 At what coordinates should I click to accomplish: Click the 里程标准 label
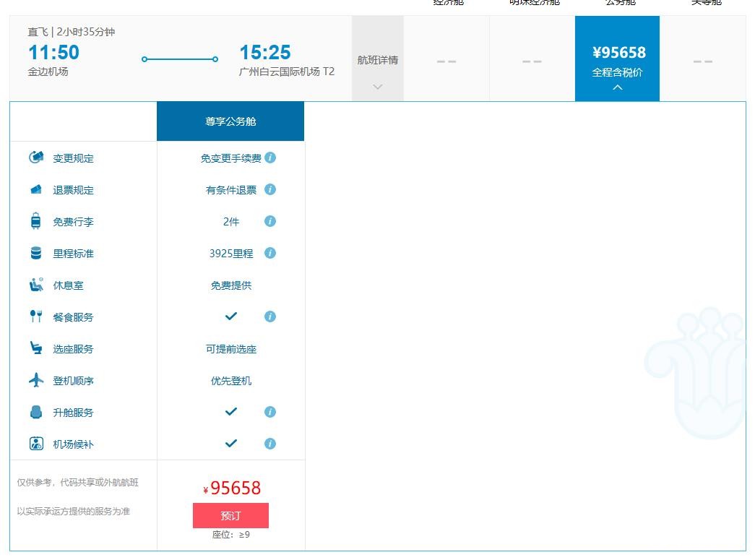tap(73, 254)
